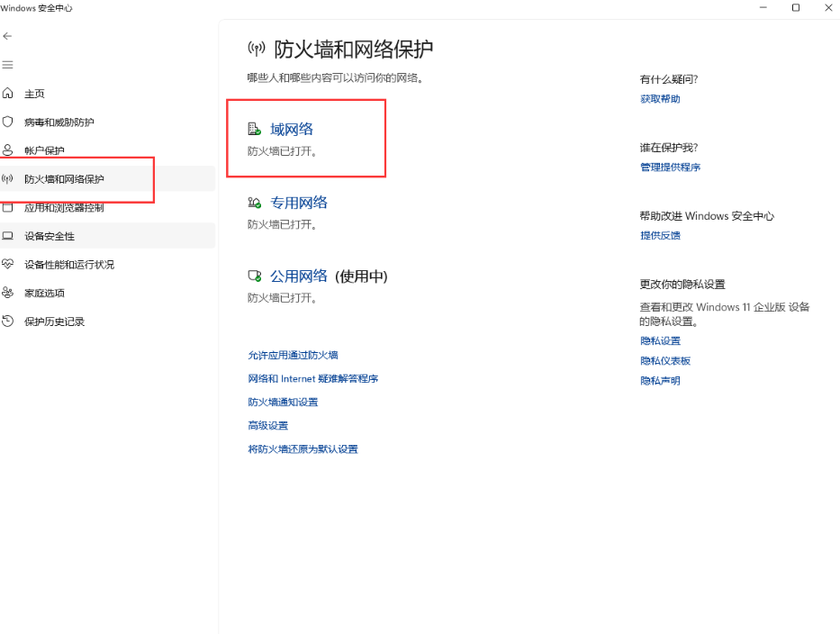
Task: Click the 有什么疑问? heading
Action: click(669, 79)
